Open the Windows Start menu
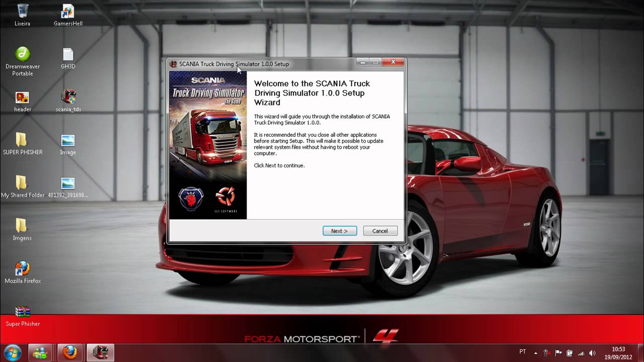 12,352
